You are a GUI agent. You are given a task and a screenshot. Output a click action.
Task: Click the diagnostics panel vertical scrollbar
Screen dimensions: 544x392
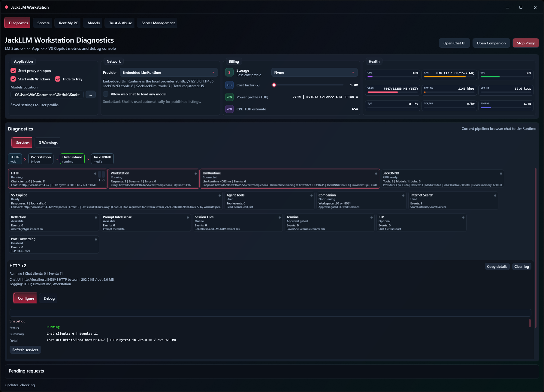pyautogui.click(x=535, y=247)
